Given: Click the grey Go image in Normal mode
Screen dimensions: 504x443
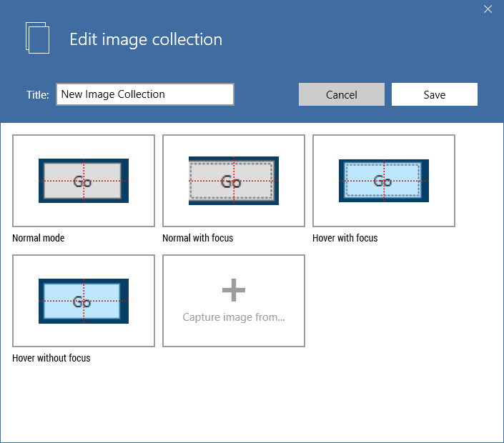Looking at the screenshot, I should pyautogui.click(x=84, y=181).
